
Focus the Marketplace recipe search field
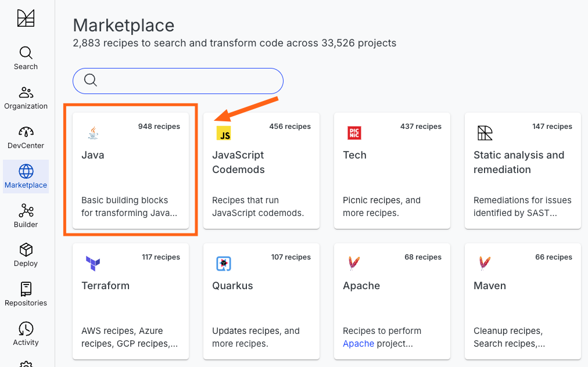pos(178,81)
